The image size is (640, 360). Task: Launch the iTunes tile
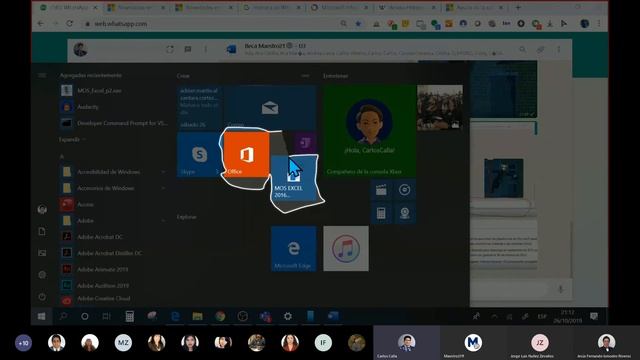[x=346, y=249]
